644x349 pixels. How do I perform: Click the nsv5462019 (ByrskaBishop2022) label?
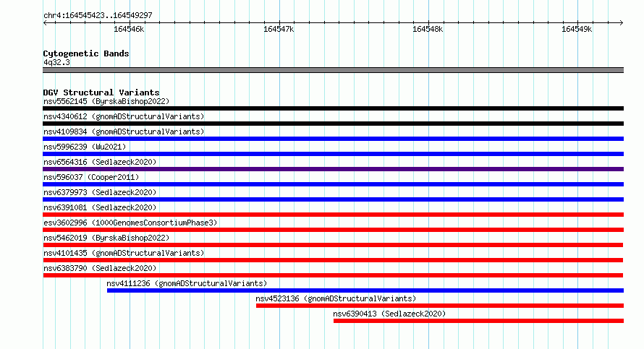coord(106,238)
